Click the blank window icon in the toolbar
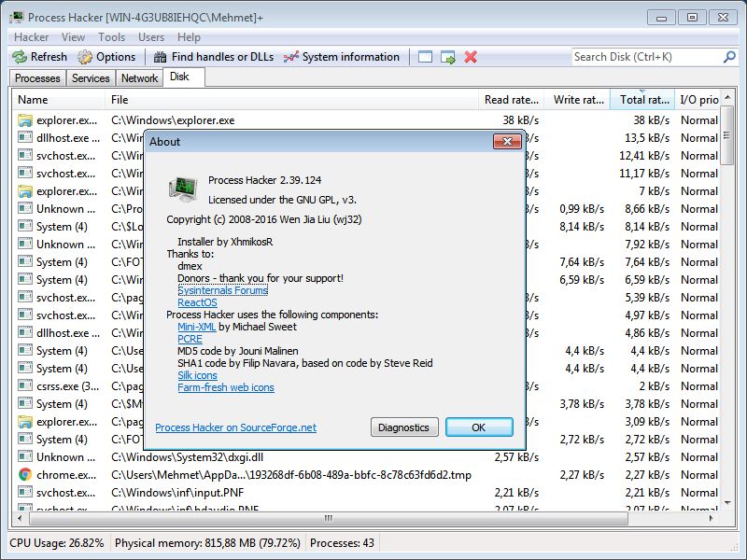The image size is (747, 560). [x=425, y=57]
